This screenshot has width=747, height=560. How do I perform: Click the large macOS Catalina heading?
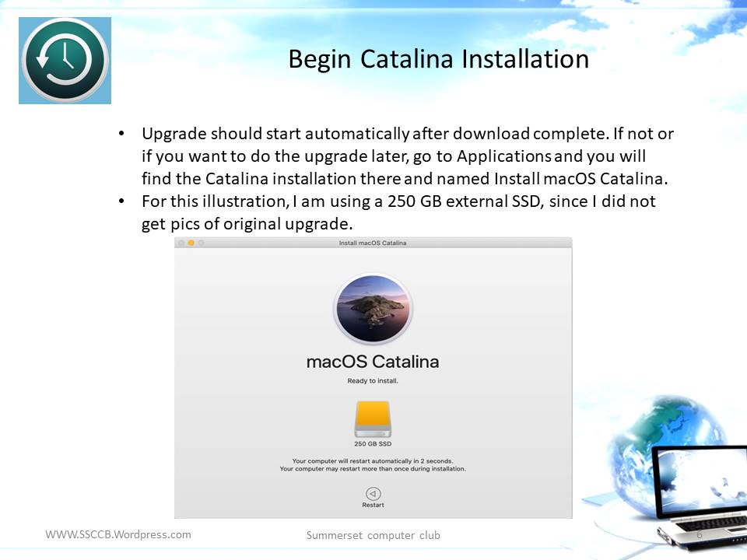(x=373, y=362)
